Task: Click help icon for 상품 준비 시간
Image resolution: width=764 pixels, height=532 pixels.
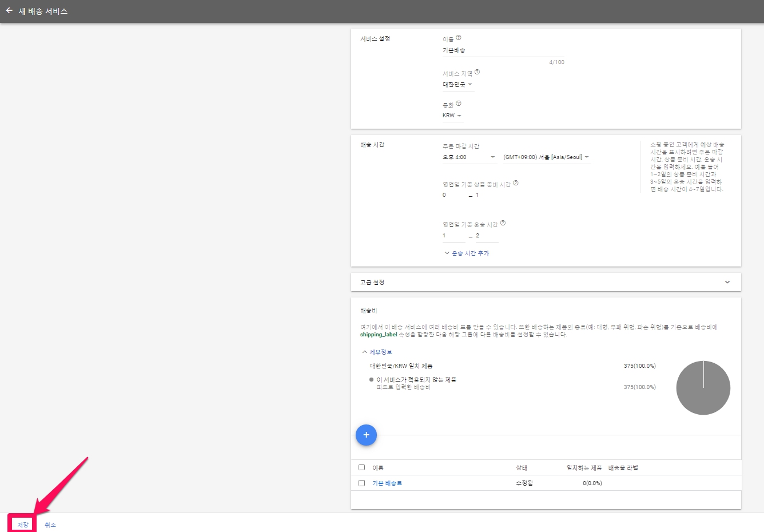Action: [516, 183]
